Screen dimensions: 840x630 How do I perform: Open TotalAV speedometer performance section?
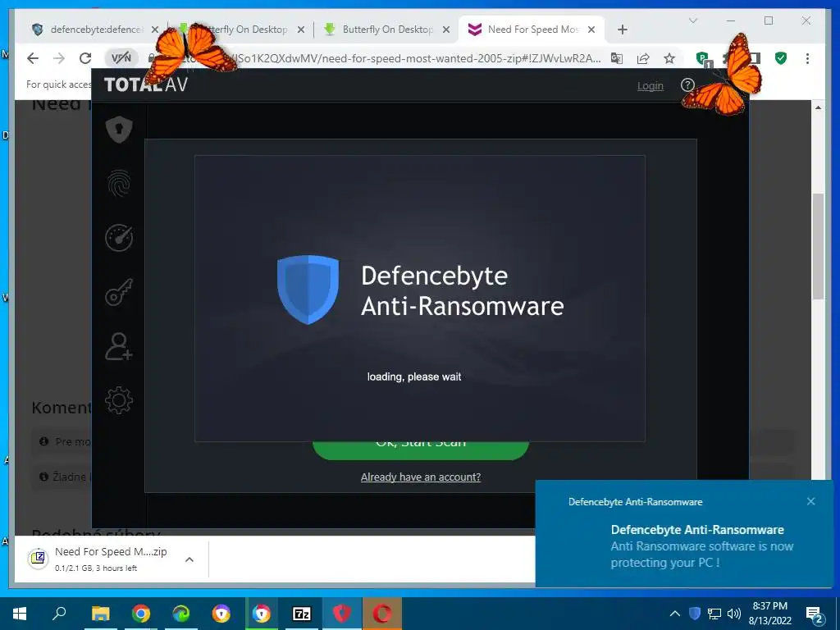(x=119, y=237)
